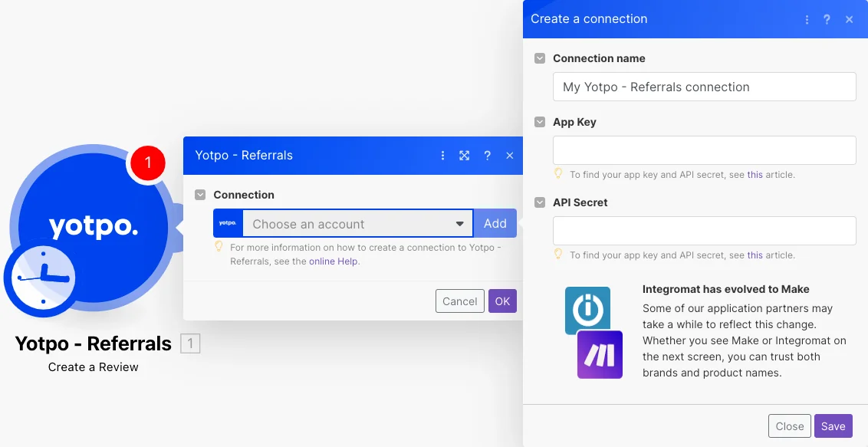This screenshot has width=868, height=447.
Task: Close the Yotpo - Referrals dialog
Action: [510, 156]
